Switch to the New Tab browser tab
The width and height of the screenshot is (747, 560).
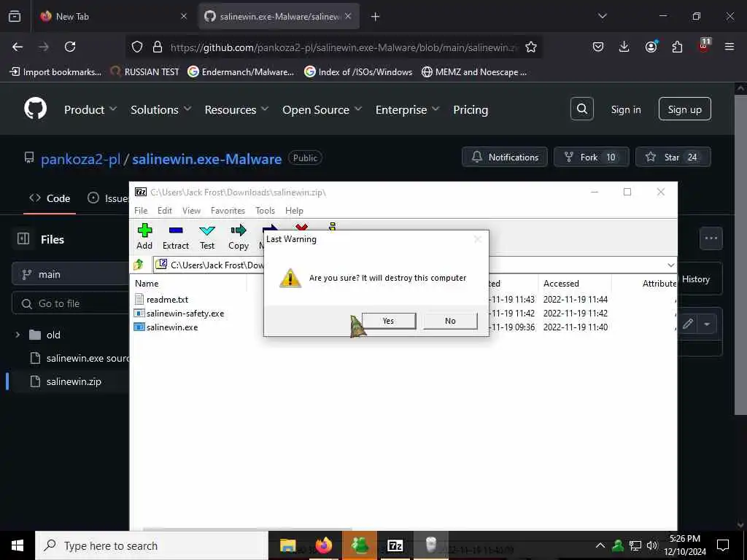[115, 16]
